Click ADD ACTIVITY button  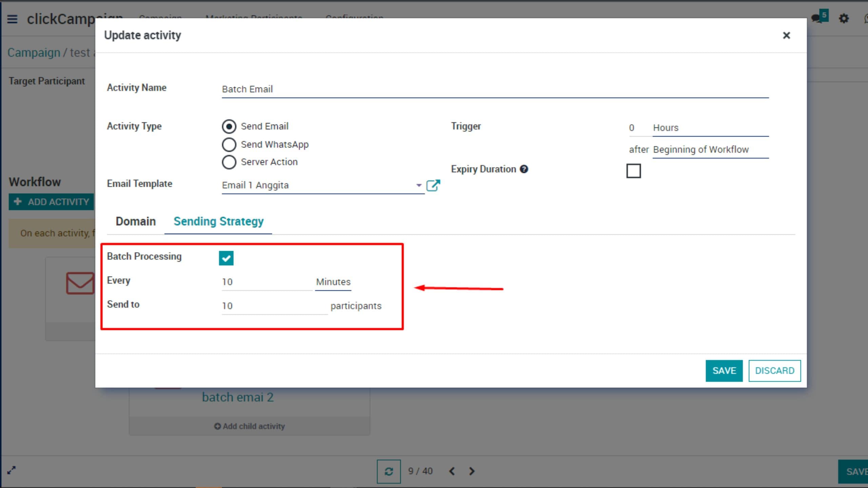pyautogui.click(x=52, y=202)
